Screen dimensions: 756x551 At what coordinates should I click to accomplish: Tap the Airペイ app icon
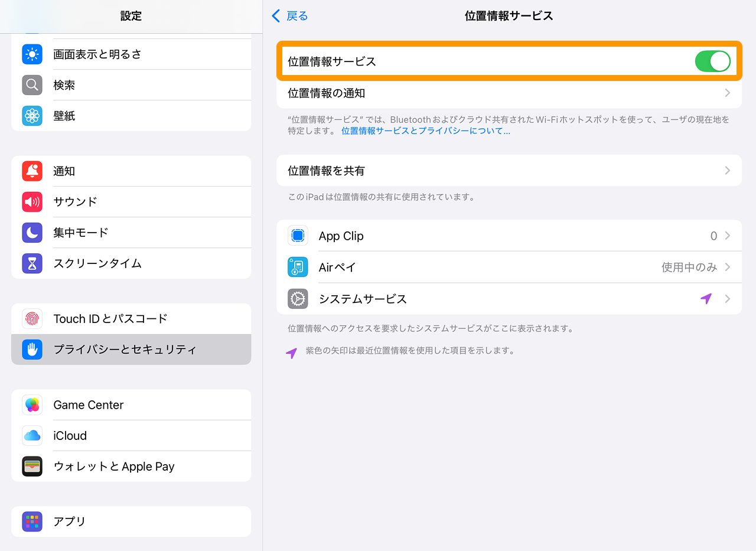point(298,268)
